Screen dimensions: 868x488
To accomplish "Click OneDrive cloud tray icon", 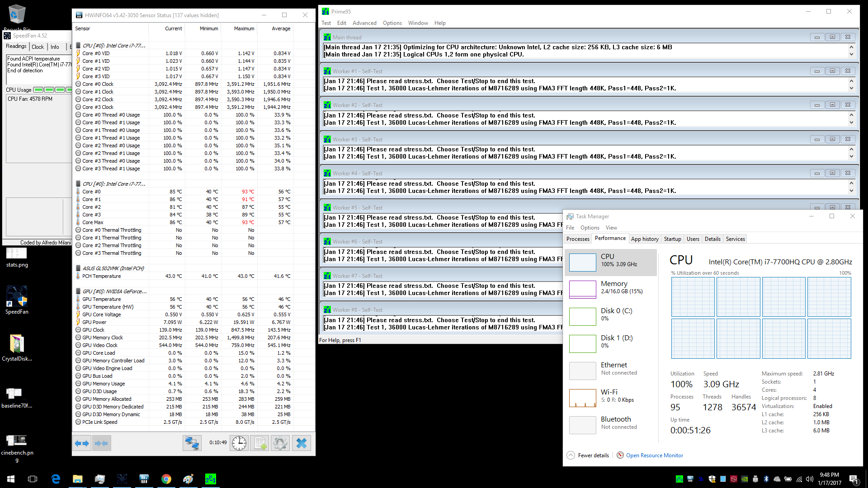I will click(x=777, y=479).
